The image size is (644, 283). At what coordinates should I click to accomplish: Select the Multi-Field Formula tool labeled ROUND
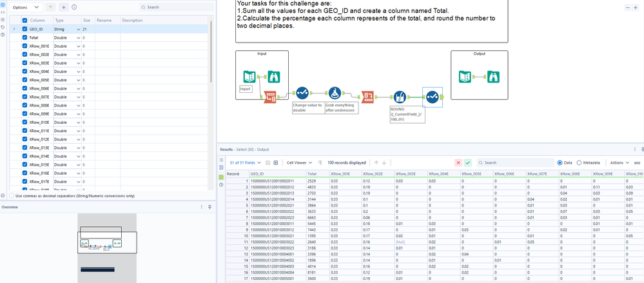click(400, 97)
